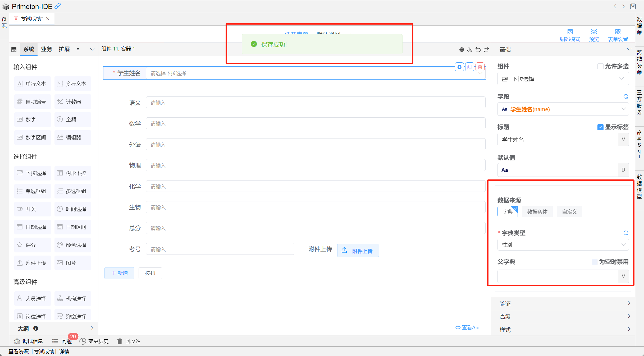This screenshot has width=644, height=356.
Task: Open the 字典类型 性别 dropdown
Action: pos(563,245)
